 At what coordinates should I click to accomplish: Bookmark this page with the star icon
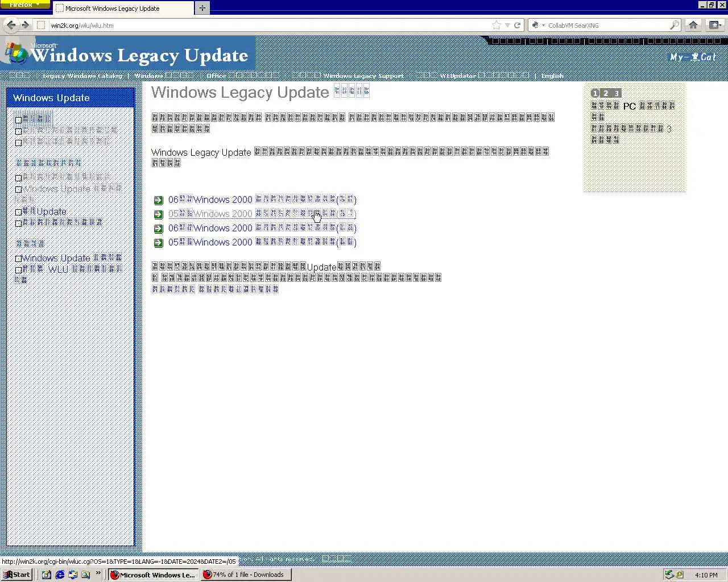click(x=497, y=25)
